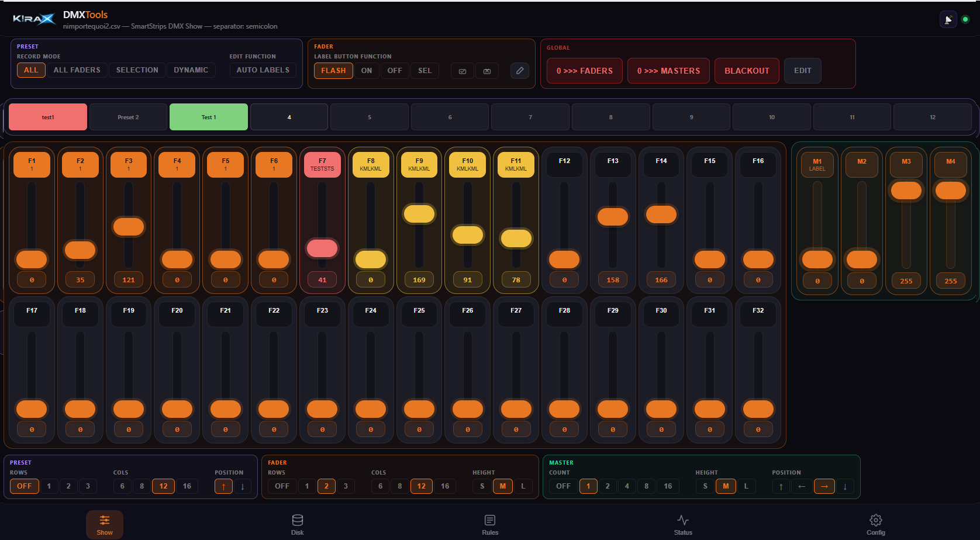Open the Show page in bottom navigation
980x540 pixels.
pyautogui.click(x=105, y=524)
